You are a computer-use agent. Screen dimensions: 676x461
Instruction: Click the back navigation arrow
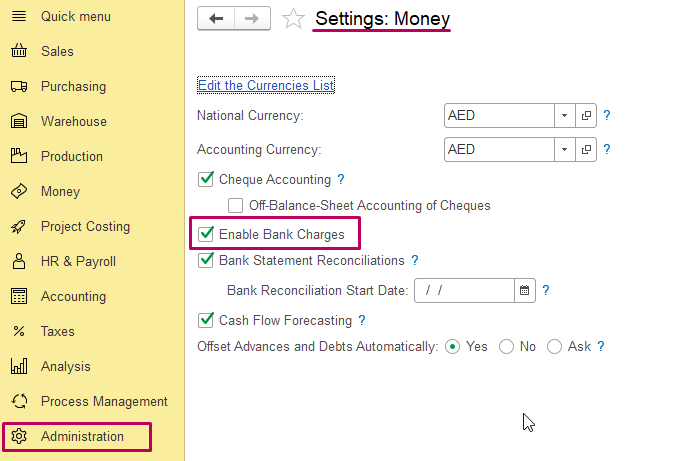click(x=216, y=19)
